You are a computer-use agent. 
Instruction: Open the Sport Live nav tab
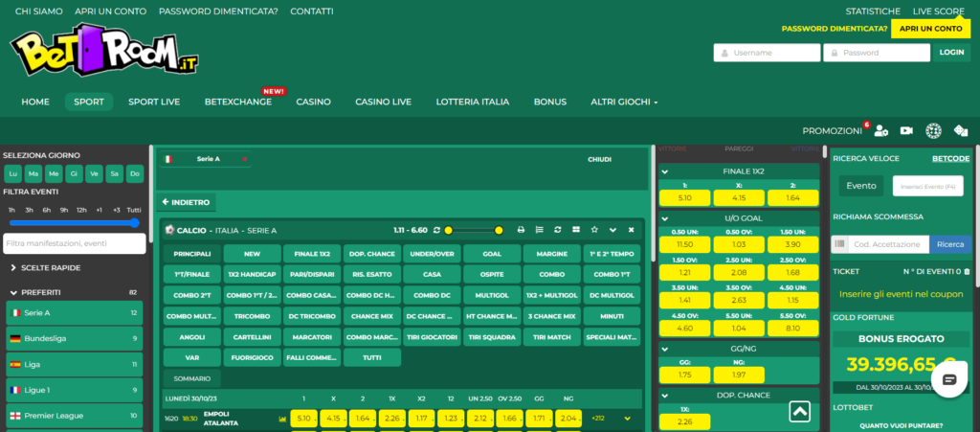click(154, 102)
